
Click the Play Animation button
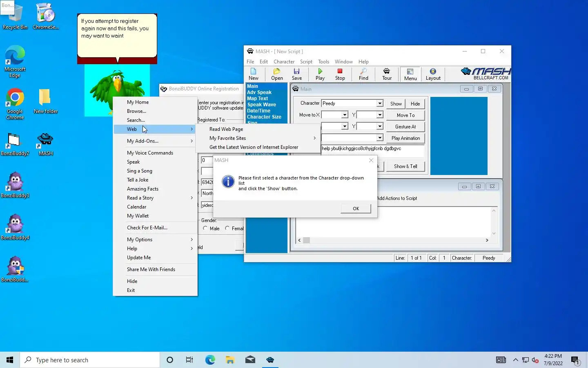(x=405, y=138)
